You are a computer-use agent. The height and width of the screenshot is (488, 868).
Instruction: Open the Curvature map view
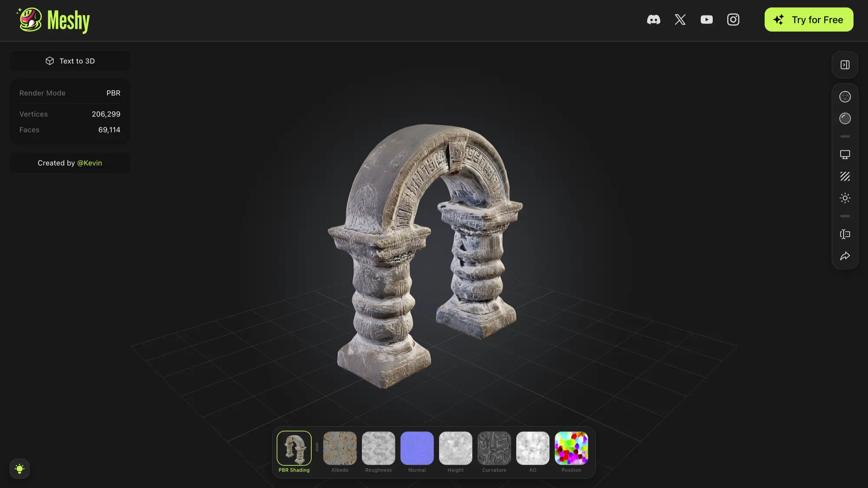pos(494,448)
